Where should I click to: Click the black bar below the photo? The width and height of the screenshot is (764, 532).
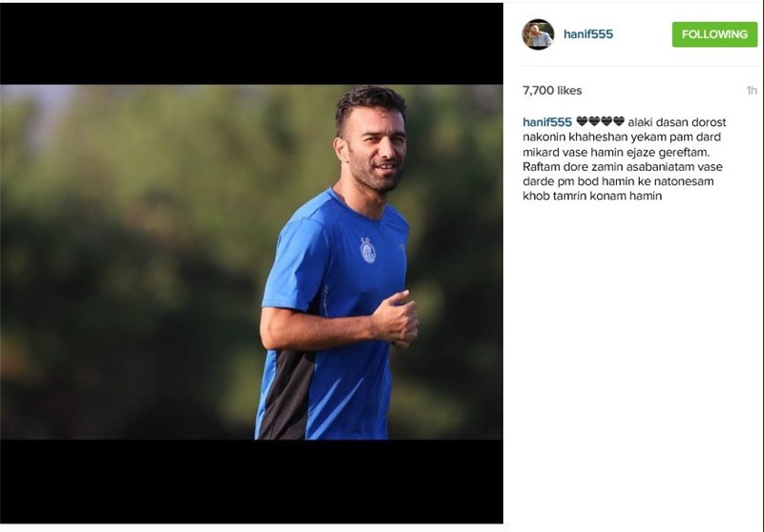pyautogui.click(x=251, y=481)
